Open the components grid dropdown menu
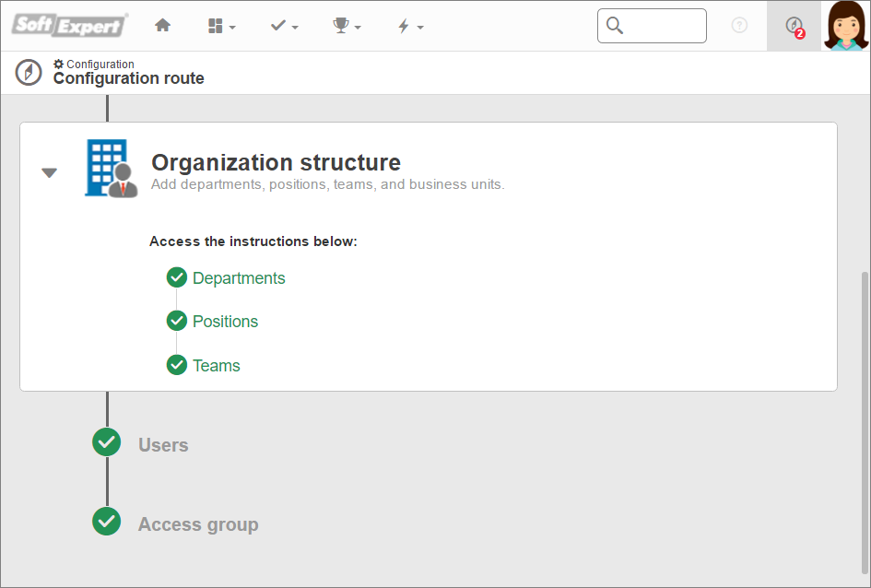871x588 pixels. coord(221,26)
